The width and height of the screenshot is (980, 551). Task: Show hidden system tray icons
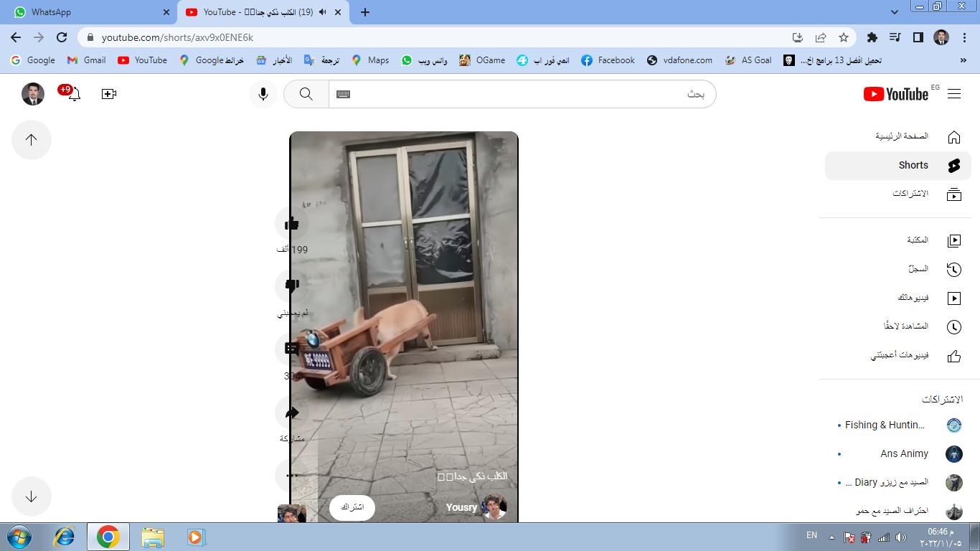pos(831,537)
